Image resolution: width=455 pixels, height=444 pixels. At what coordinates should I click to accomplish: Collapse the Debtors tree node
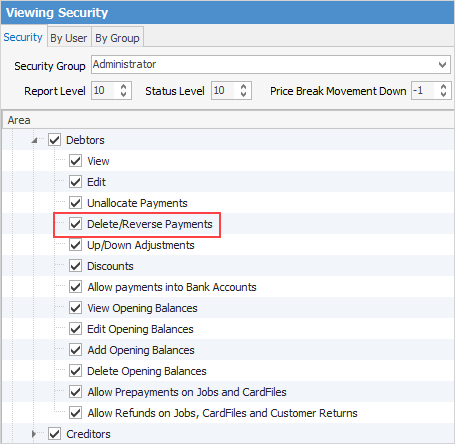click(x=35, y=140)
